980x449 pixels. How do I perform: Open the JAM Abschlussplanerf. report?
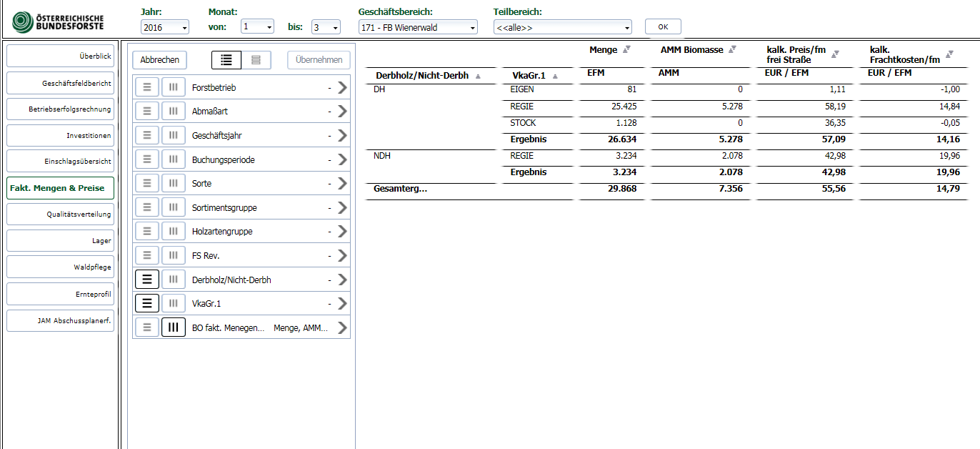tap(60, 320)
